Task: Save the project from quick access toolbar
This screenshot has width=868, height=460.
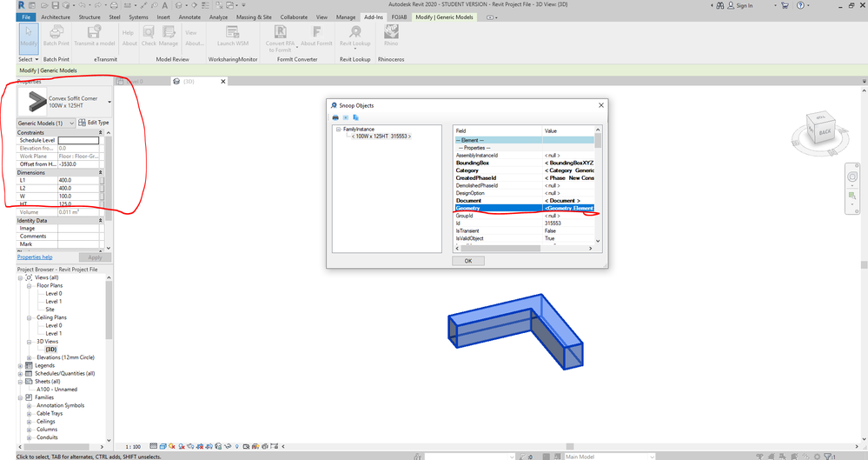Action: [x=55, y=5]
